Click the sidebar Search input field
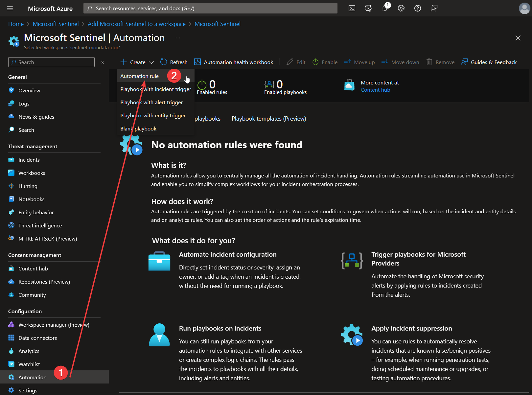This screenshot has width=532, height=395. point(51,62)
